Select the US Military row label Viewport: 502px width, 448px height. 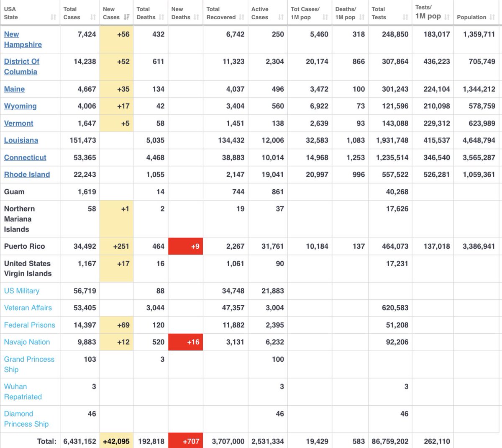tap(22, 291)
